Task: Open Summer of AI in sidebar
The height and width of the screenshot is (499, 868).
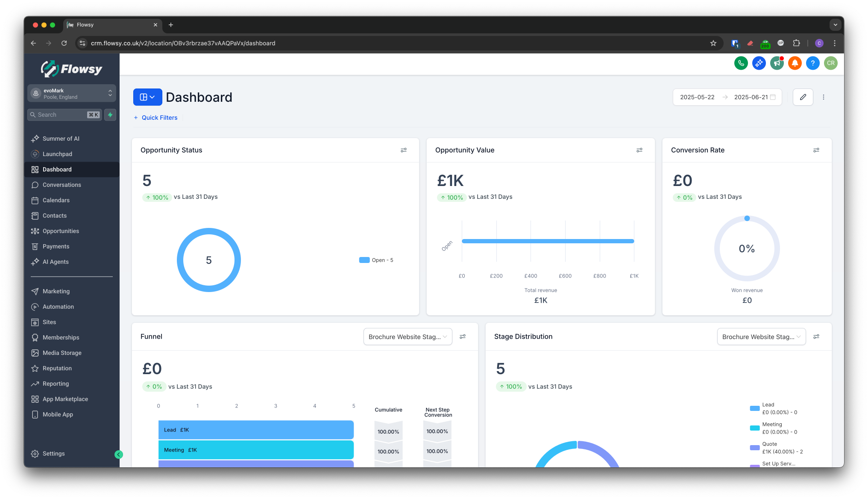Action: point(72,139)
